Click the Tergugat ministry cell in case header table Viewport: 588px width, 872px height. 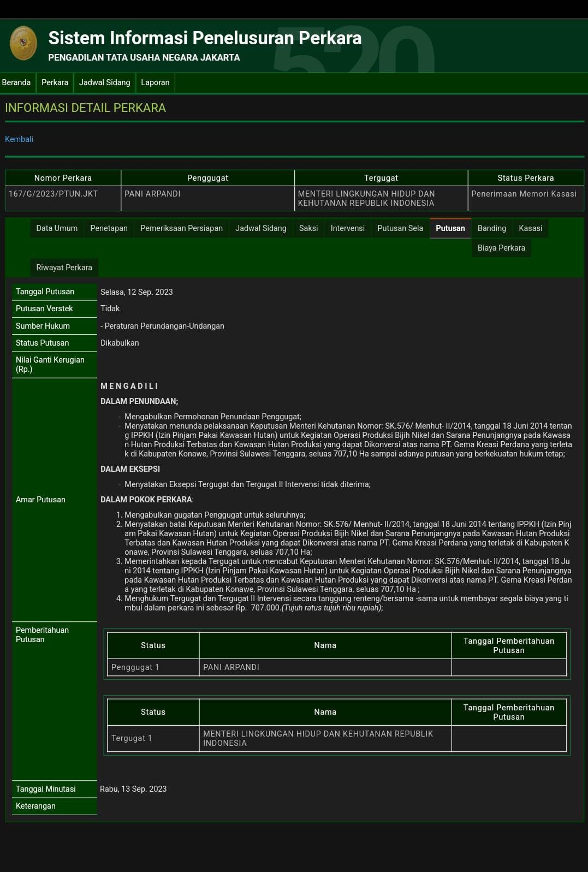tap(381, 198)
